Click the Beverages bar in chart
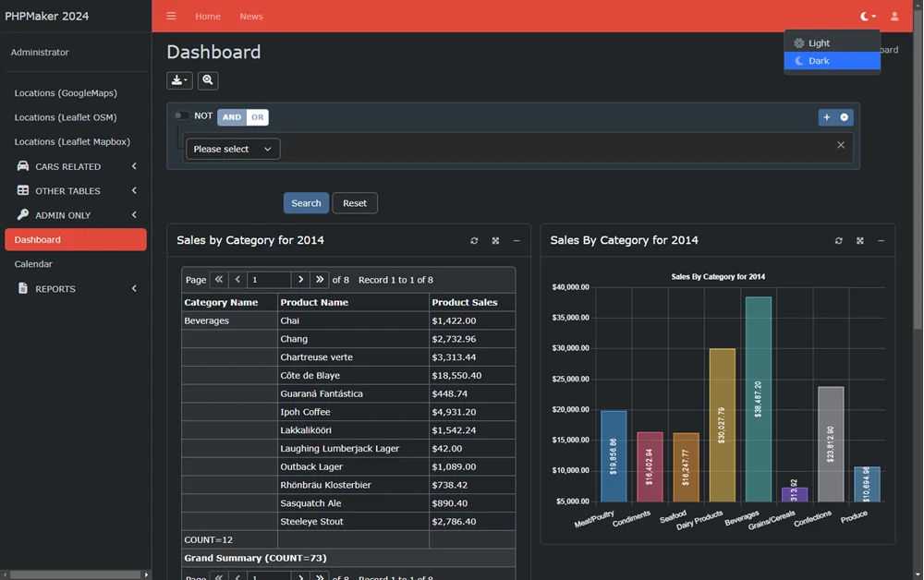The image size is (924, 580). coord(759,399)
